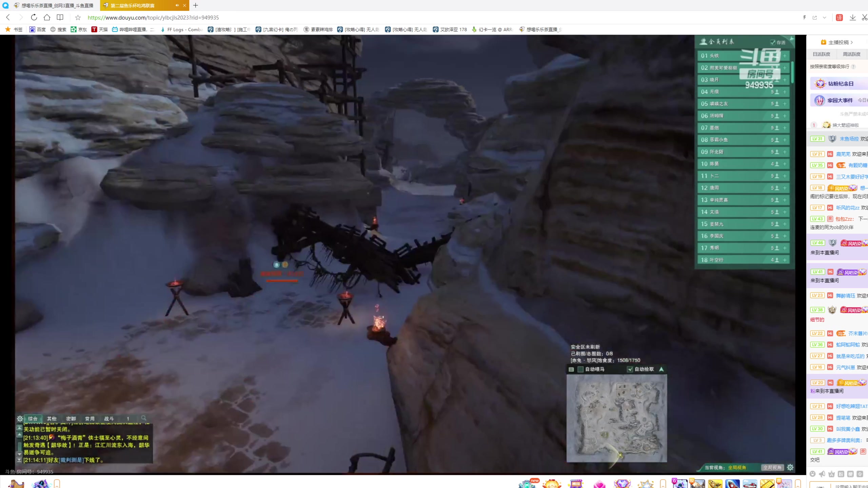Screen dimensions: 868x488
Task: Open the 钻粉纪念日 banner
Action: tap(839, 83)
